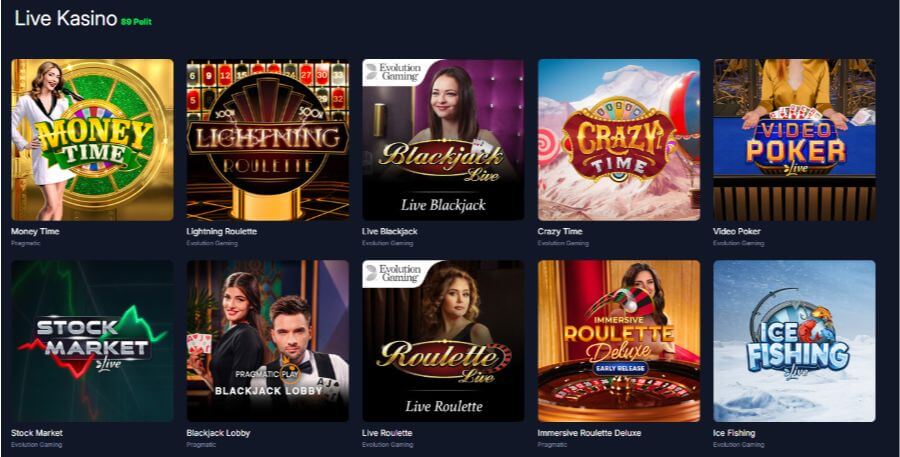
Task: Select the Crazy Time game tile
Action: click(x=619, y=140)
